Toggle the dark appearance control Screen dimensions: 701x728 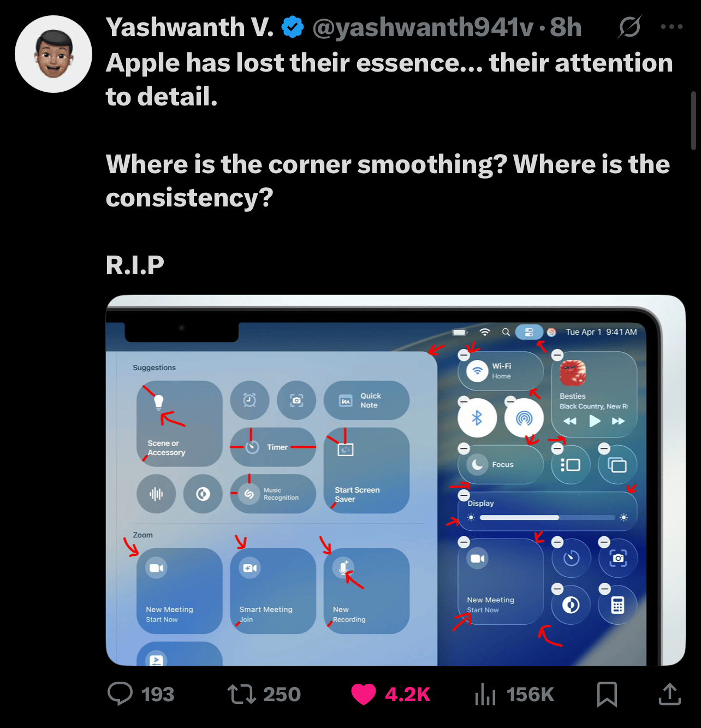(x=571, y=605)
